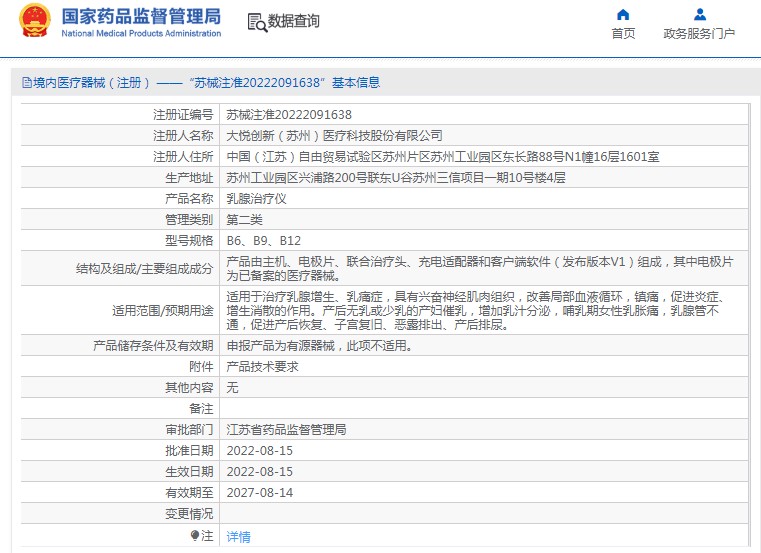This screenshot has height=553, width=761.
Task: Click the 注册人住所 address value
Action: click(443, 156)
